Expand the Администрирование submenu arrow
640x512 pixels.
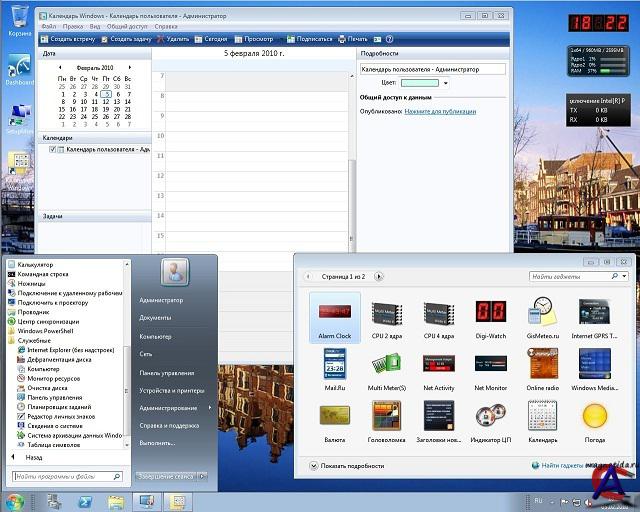tap(210, 407)
